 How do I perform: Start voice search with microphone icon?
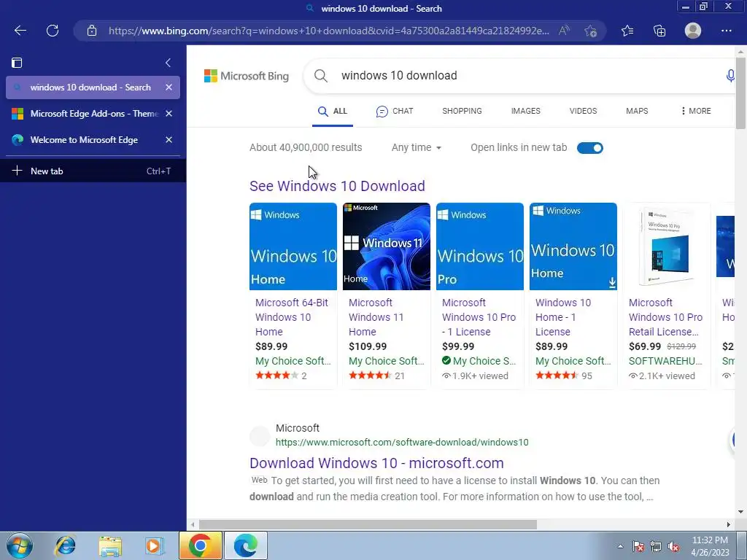coord(729,76)
